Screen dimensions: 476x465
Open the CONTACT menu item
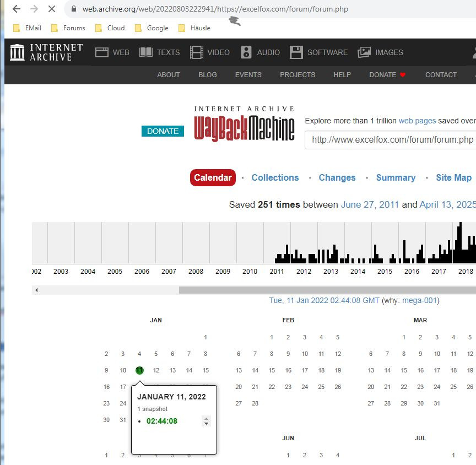tap(441, 75)
